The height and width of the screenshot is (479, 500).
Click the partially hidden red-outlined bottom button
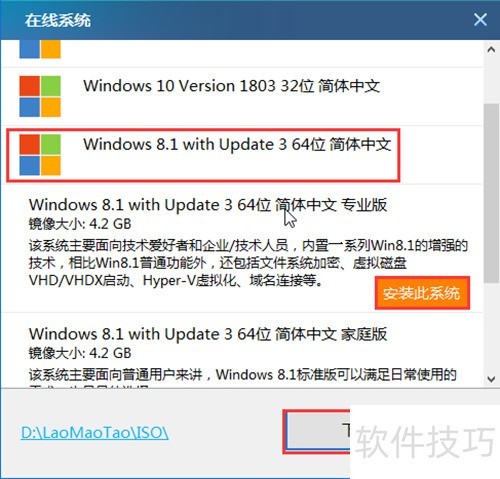pos(317,432)
